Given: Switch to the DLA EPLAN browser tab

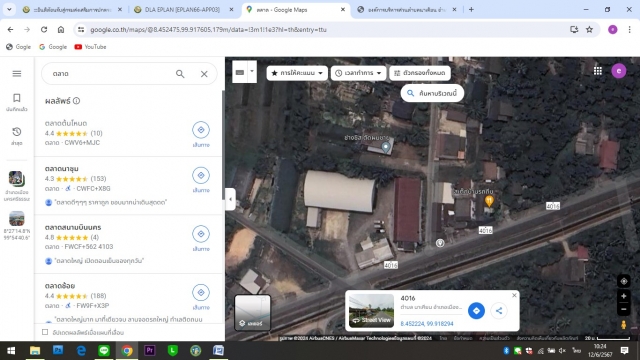Looking at the screenshot, I should point(183,9).
